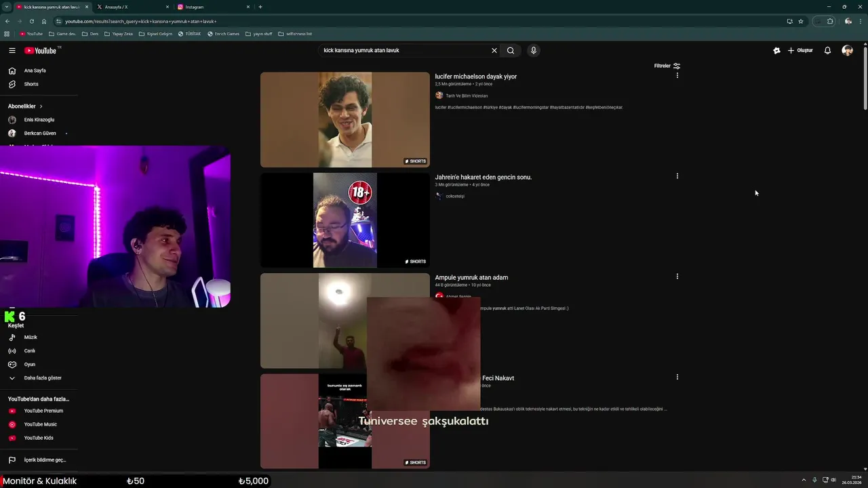Image resolution: width=868 pixels, height=488 pixels.
Task: Click the taskbar volume icon
Action: click(x=833, y=480)
